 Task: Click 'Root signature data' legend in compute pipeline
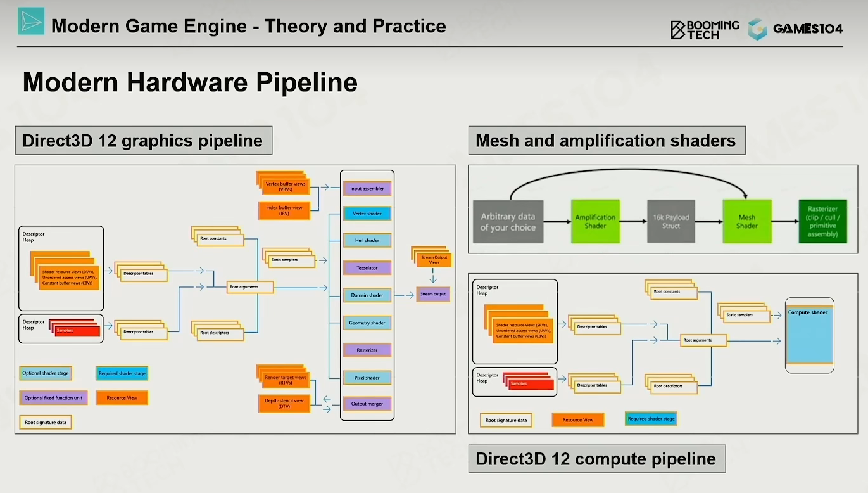(506, 419)
